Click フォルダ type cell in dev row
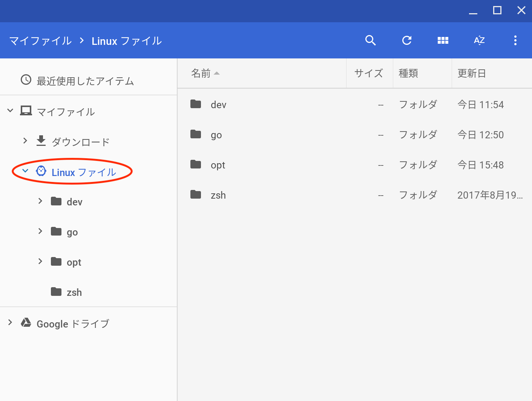532x401 pixels. tap(418, 104)
